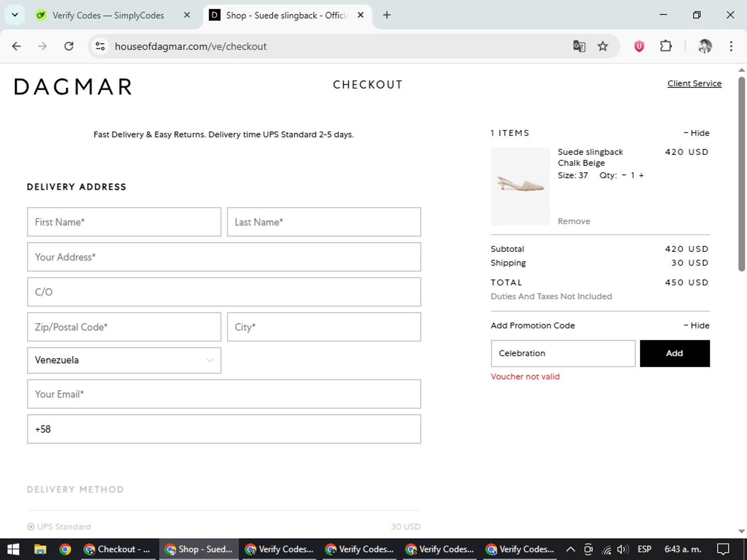Open site information icon in address bar
747x560 pixels.
[x=100, y=46]
